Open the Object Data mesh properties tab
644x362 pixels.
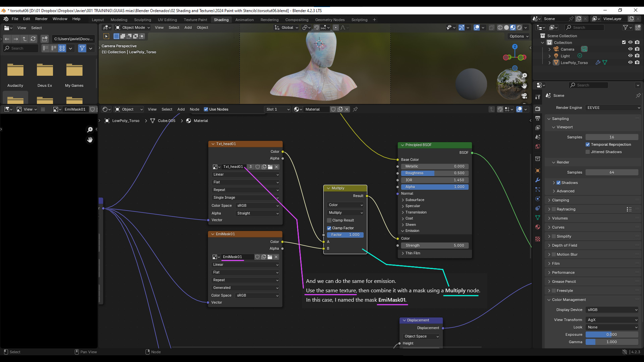538,218
